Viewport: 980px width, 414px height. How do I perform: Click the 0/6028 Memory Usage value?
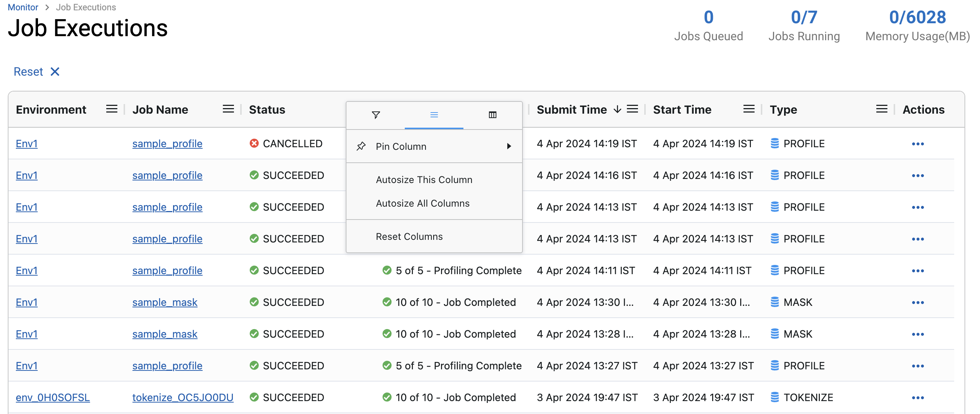[917, 17]
